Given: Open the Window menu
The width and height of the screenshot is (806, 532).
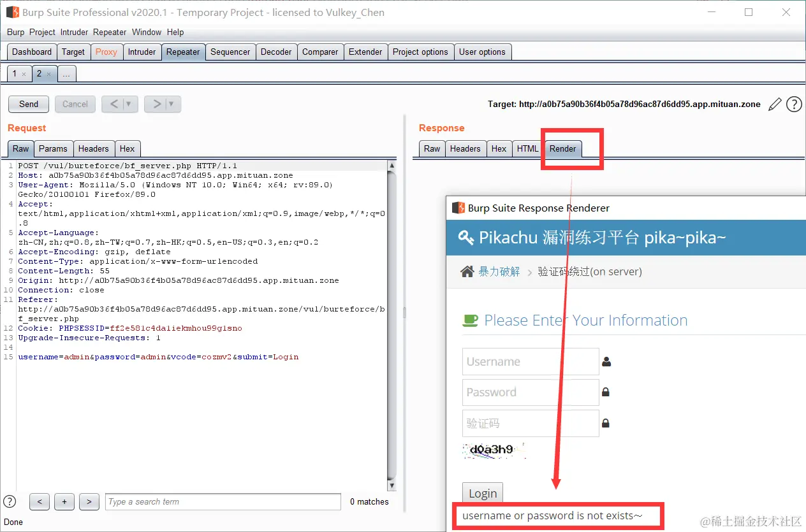Looking at the screenshot, I should point(147,32).
